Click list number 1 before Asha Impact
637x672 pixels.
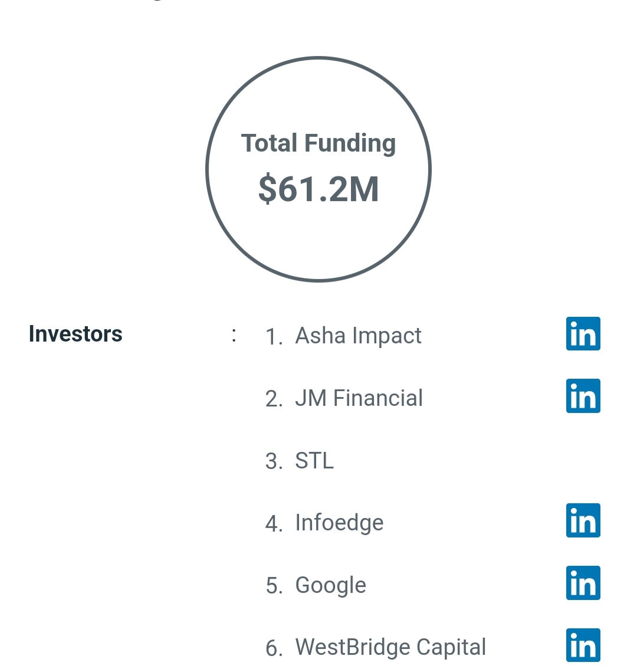tap(274, 337)
